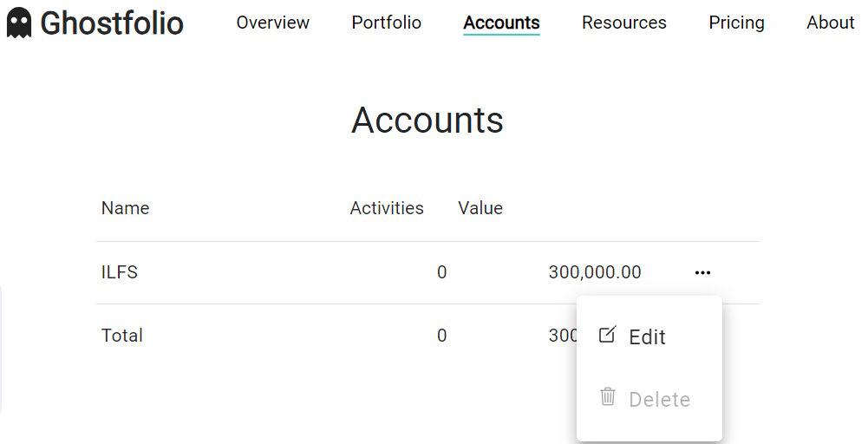
Task: Click the pencil icon beside Edit
Action: tap(608, 335)
